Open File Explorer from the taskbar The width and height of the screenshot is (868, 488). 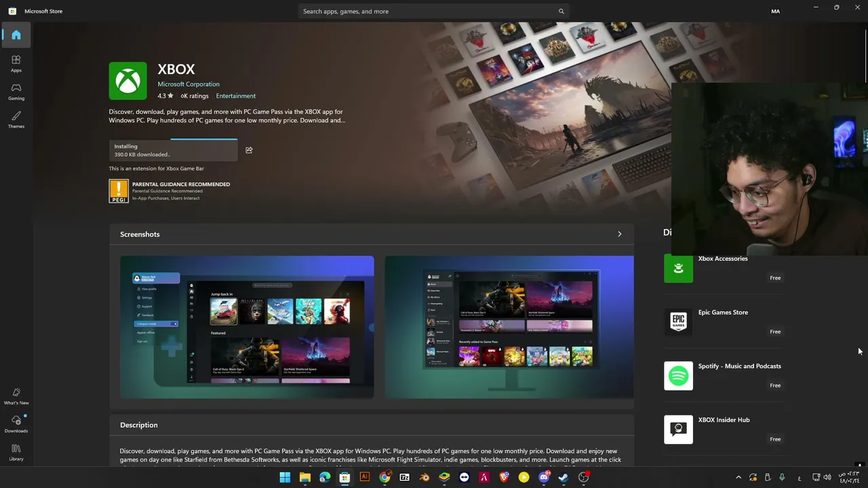tap(305, 477)
